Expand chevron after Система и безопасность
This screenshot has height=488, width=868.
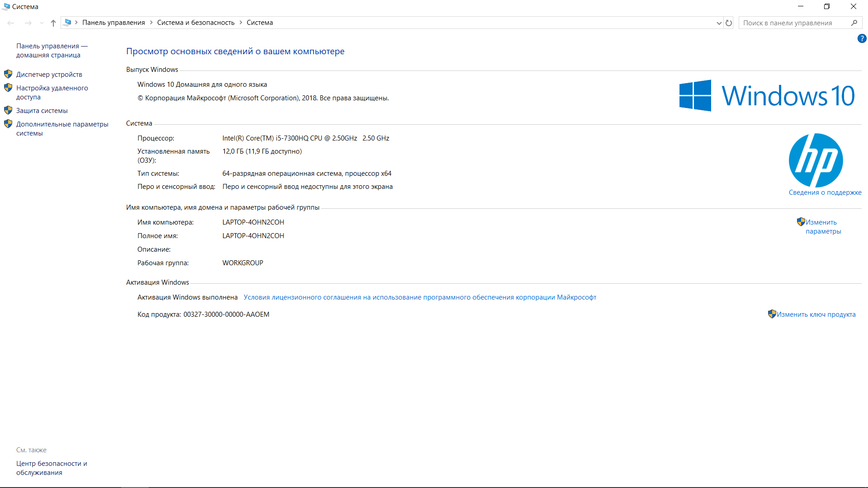coord(241,23)
